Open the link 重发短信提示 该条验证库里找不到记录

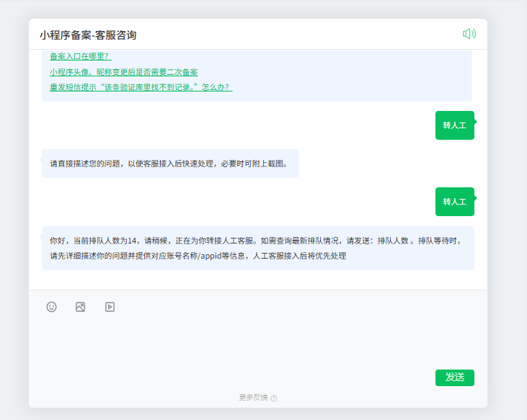coord(141,87)
